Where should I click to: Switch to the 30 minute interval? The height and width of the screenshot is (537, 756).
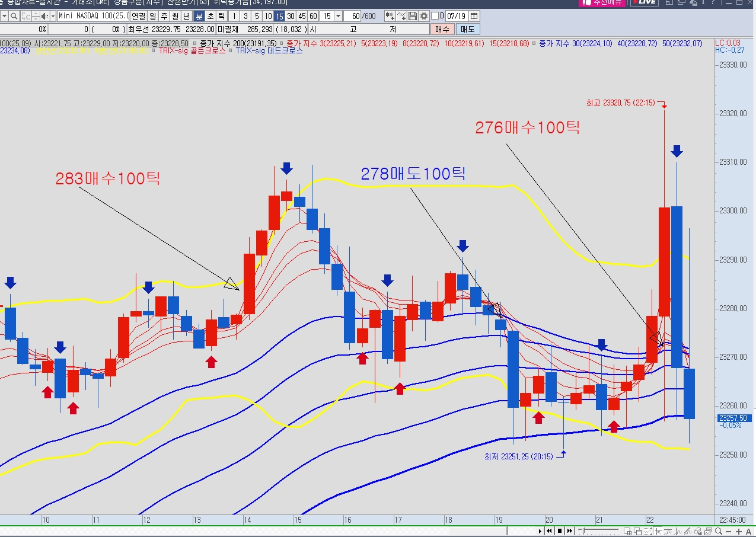click(x=291, y=16)
